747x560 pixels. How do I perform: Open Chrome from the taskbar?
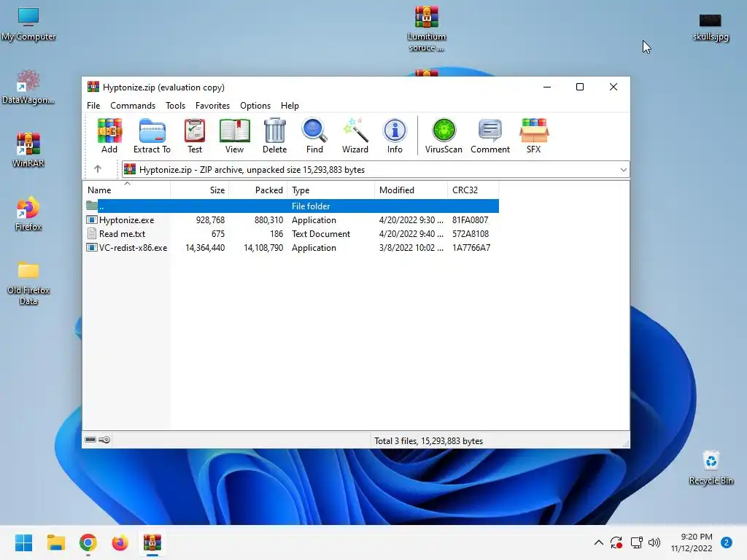pyautogui.click(x=88, y=542)
